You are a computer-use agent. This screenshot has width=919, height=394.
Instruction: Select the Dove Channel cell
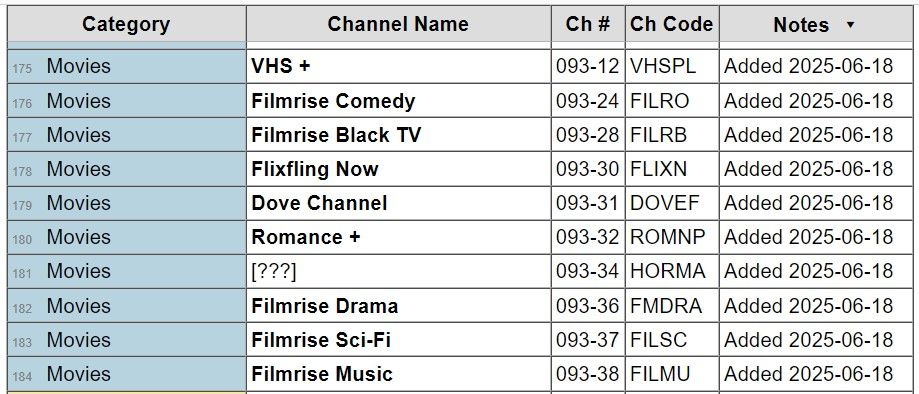click(399, 203)
